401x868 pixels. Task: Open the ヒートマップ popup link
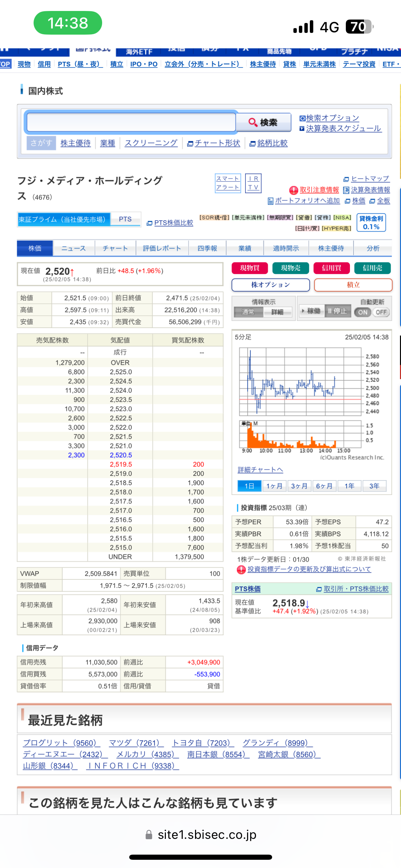[366, 179]
